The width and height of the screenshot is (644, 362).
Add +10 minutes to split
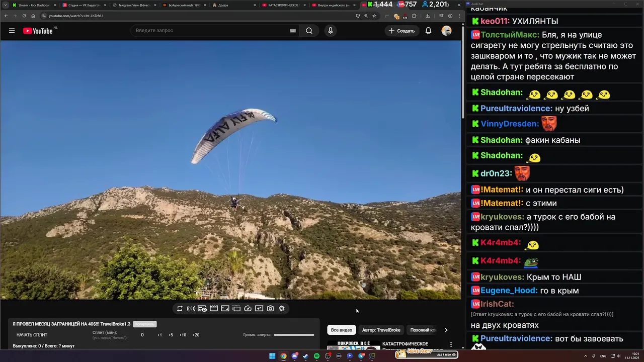click(x=183, y=335)
